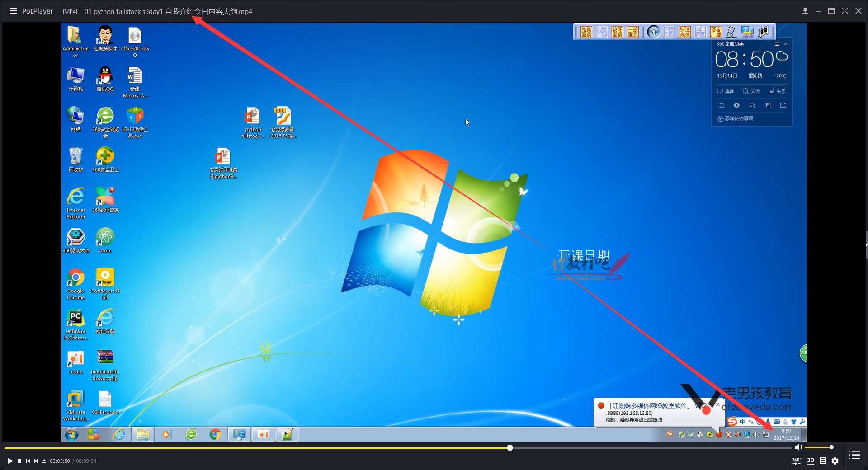Click the total duration 00:09:04
The width and height of the screenshot is (868, 470).
[x=86, y=461]
